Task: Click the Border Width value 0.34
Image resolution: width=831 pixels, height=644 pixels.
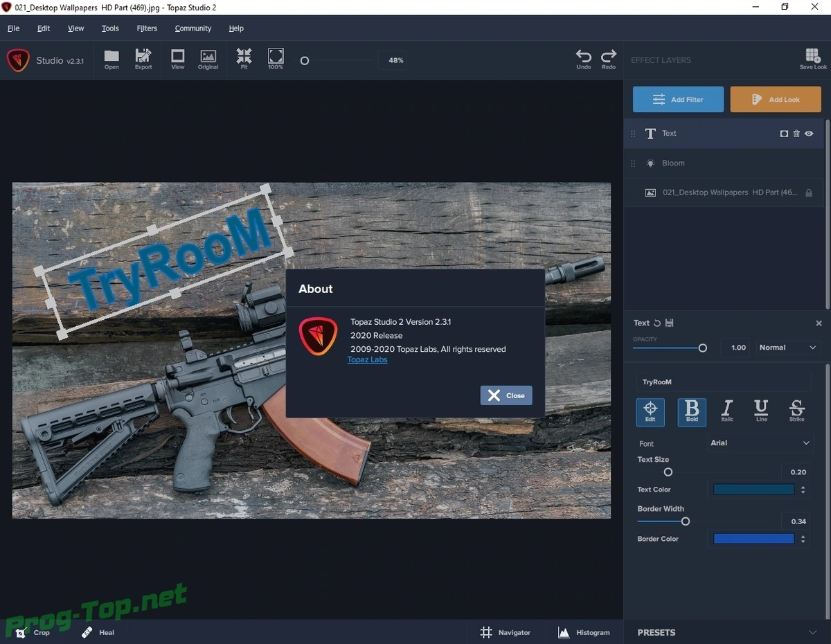Action: click(796, 521)
